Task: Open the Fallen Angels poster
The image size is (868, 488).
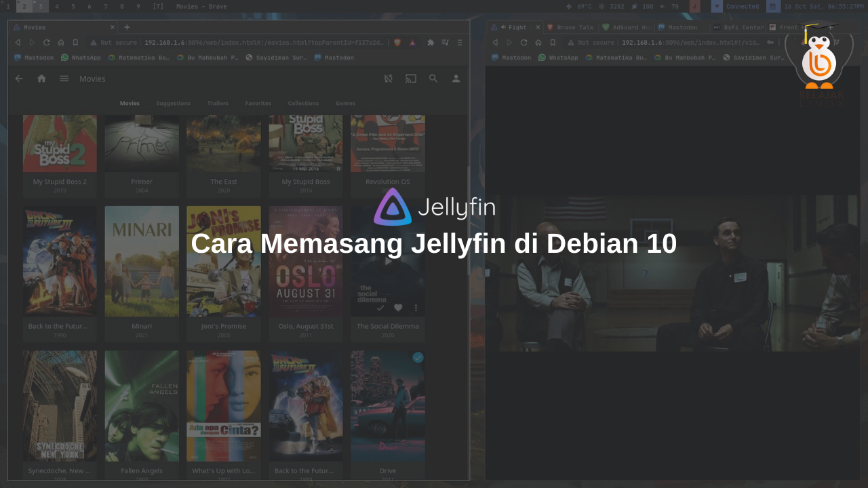Action: (142, 406)
